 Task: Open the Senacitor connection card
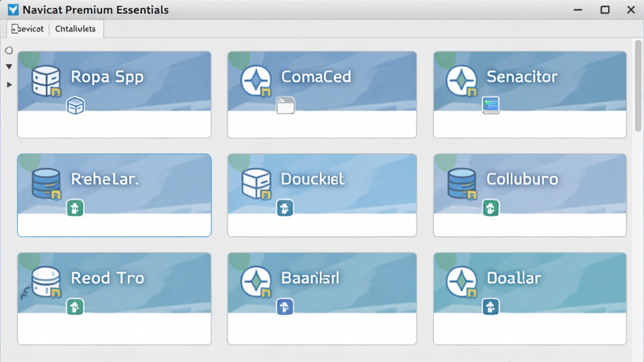coord(530,94)
